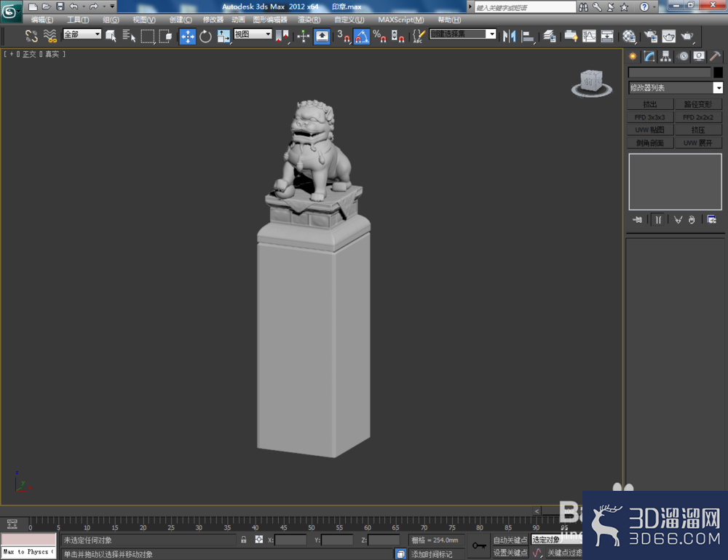
Task: Click the 自动关键点 button
Action: click(x=510, y=540)
